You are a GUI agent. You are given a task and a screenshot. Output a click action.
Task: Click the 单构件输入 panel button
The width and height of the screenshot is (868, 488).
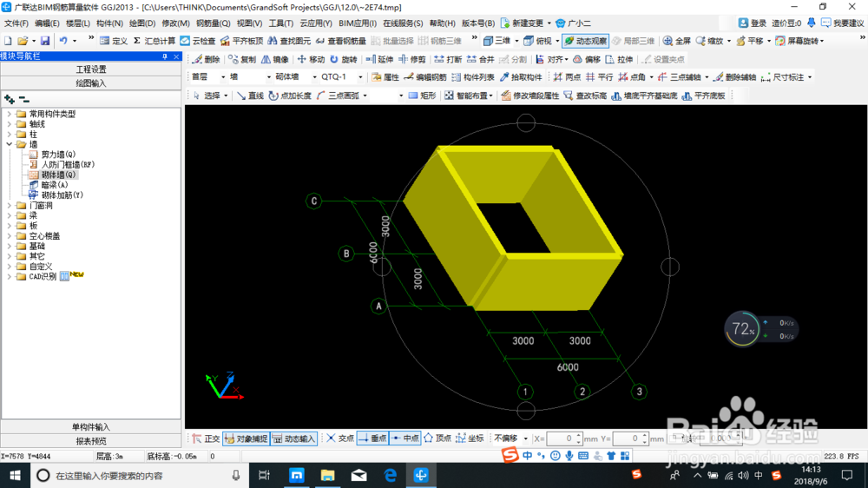coord(91,427)
